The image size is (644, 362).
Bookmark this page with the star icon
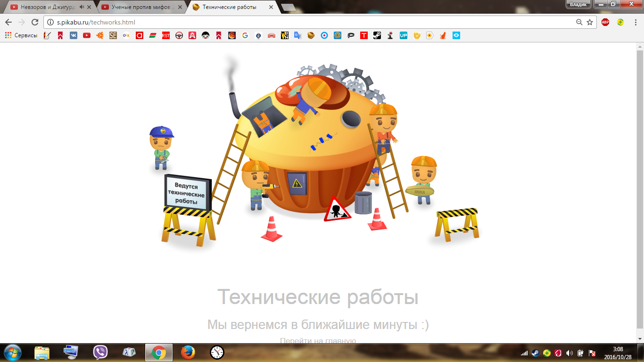590,22
